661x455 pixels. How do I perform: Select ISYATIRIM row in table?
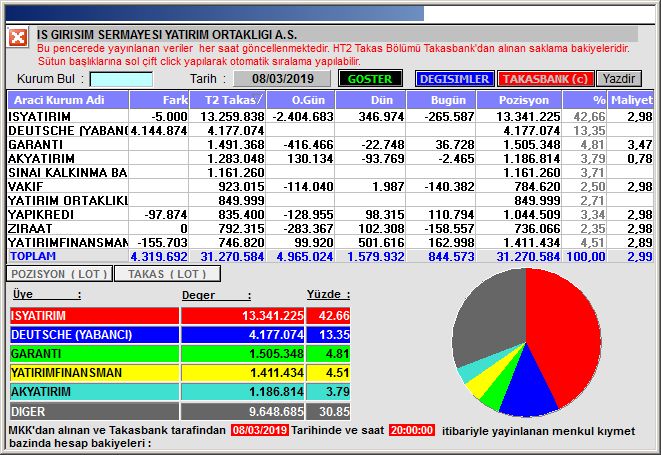(330, 116)
